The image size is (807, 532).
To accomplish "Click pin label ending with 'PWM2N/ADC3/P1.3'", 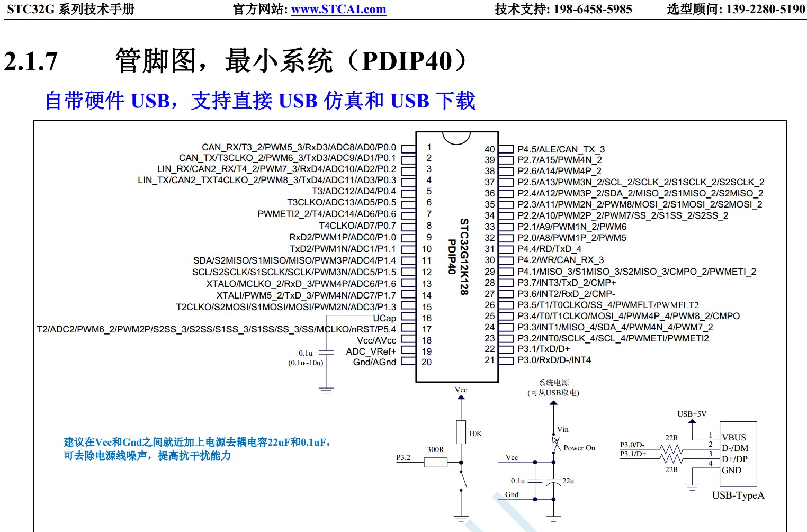I will pos(286,307).
